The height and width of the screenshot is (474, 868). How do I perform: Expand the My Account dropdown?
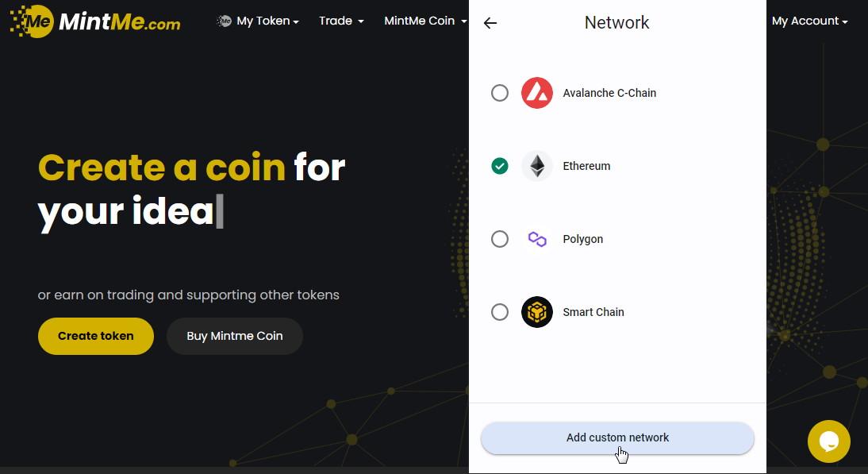[809, 21]
